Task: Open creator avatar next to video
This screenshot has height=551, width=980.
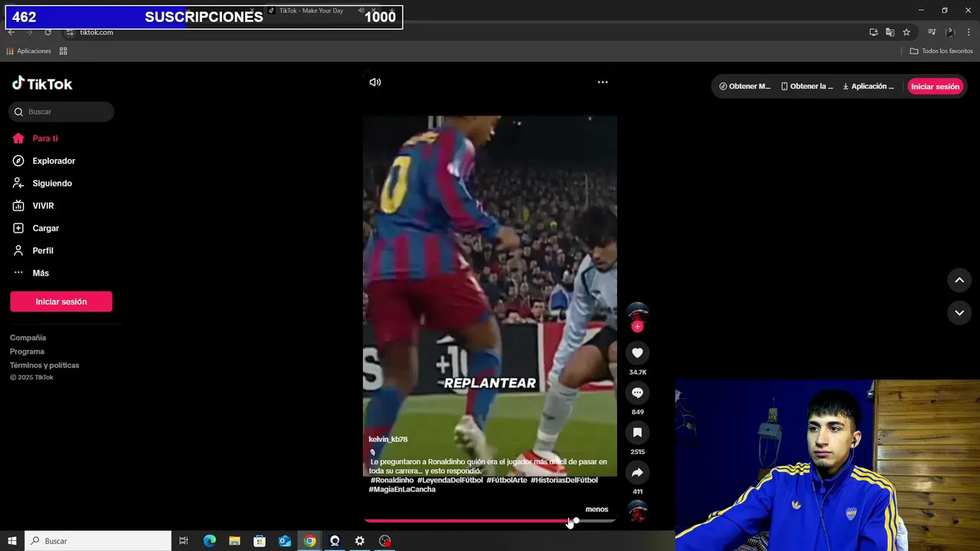Action: (x=637, y=314)
